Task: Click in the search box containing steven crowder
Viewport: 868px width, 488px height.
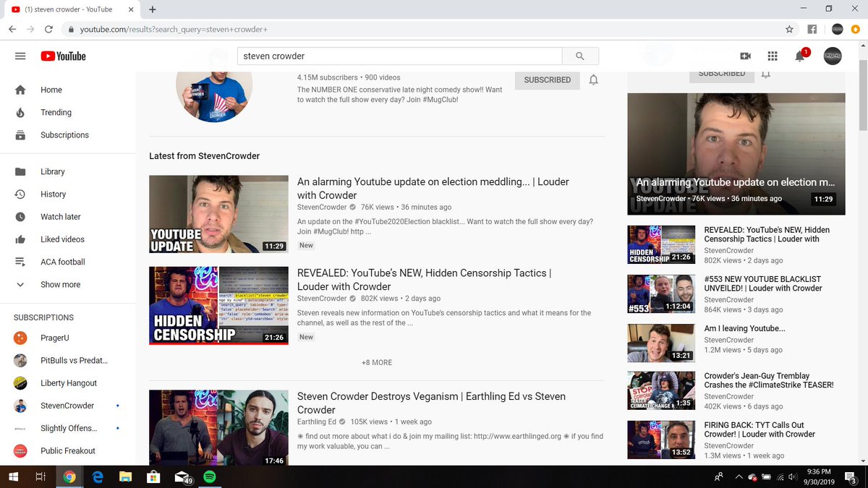Action: click(x=400, y=56)
